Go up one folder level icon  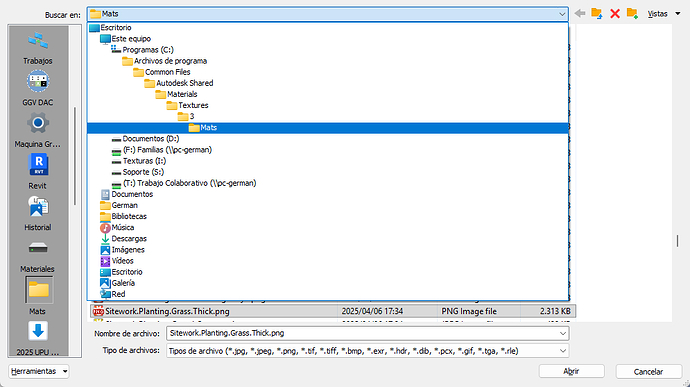[x=597, y=14]
